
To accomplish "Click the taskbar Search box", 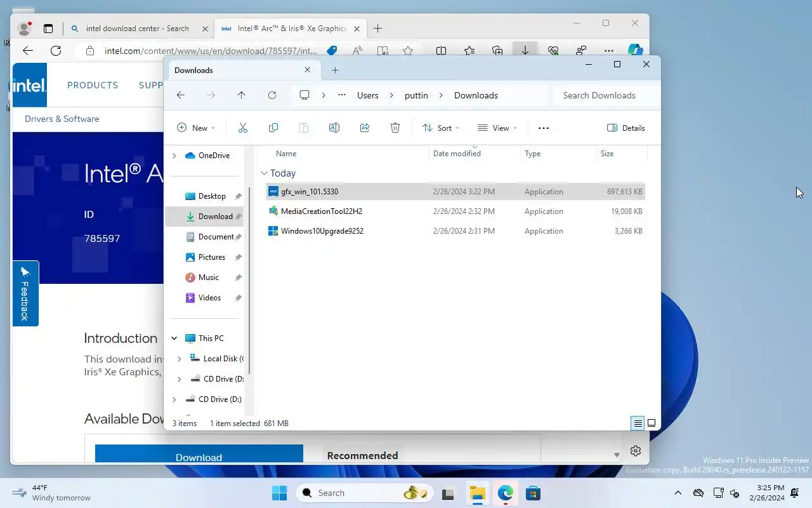I will coord(365,493).
